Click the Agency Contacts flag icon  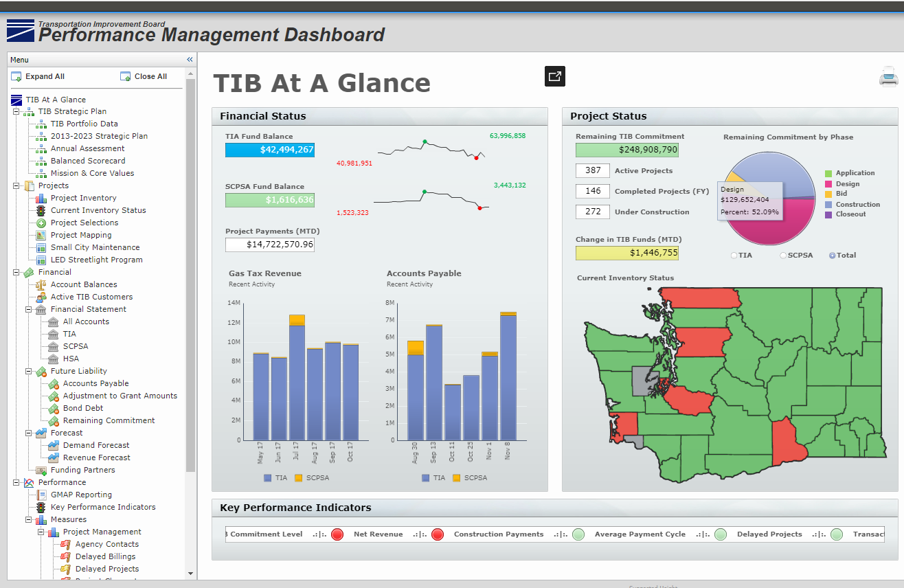66,545
